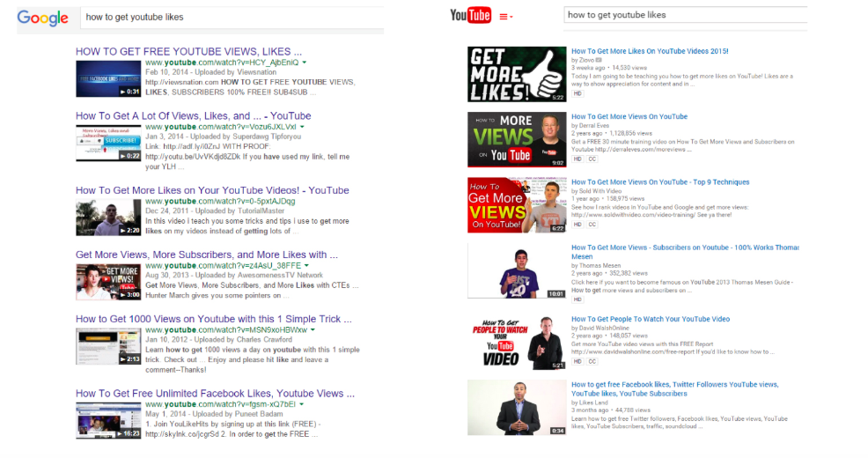
Task: Click the Likes Land video thumbnail (0:34)
Action: coord(517,408)
